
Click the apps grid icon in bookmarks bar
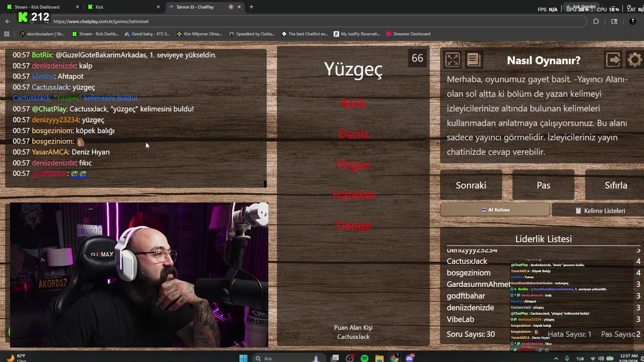point(7,34)
